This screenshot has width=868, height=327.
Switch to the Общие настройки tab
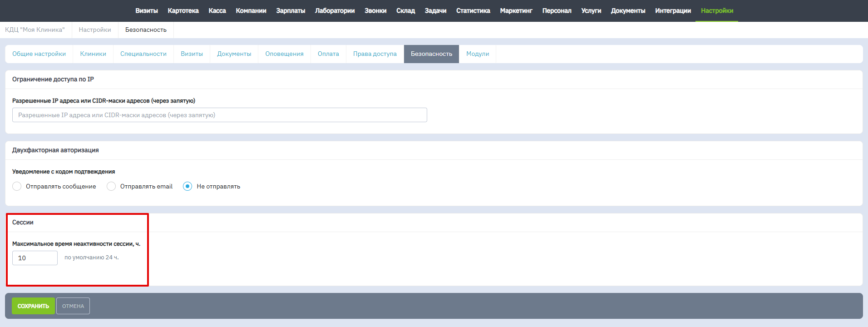[x=39, y=54]
